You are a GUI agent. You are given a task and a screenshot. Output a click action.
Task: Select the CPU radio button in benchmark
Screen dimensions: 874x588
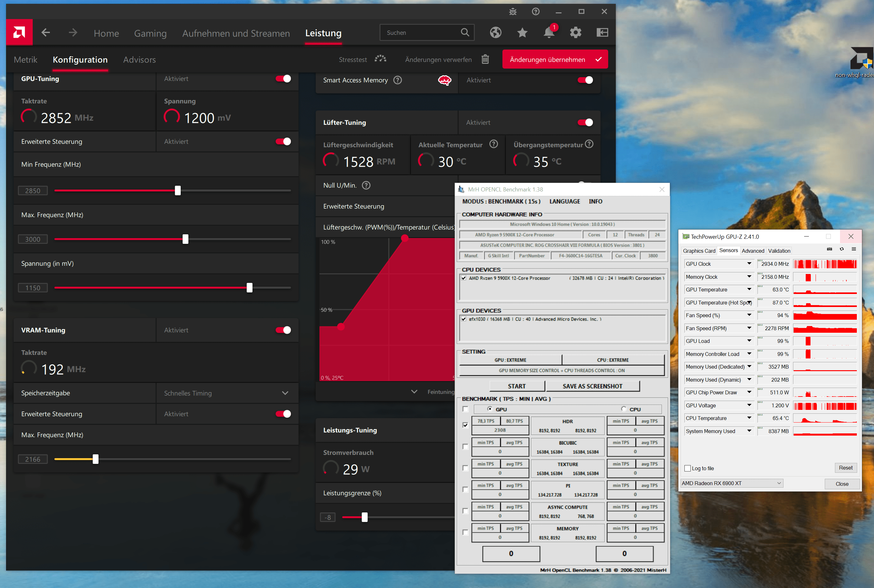623,409
